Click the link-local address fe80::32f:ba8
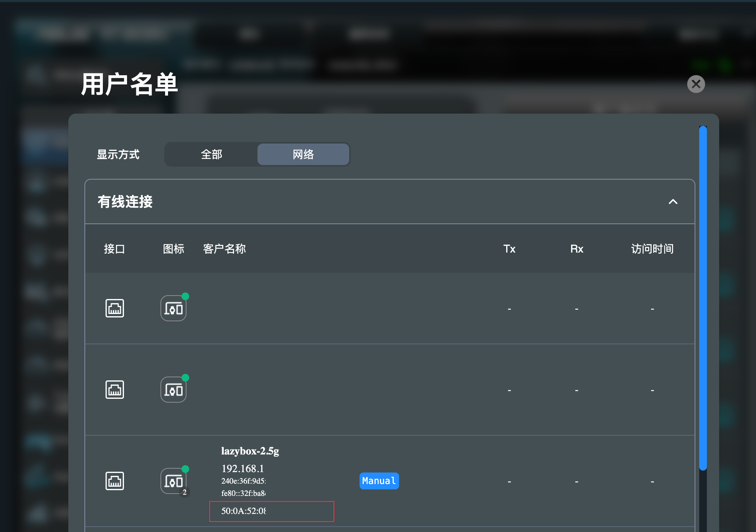Viewport: 756px width, 532px height. pyautogui.click(x=243, y=493)
